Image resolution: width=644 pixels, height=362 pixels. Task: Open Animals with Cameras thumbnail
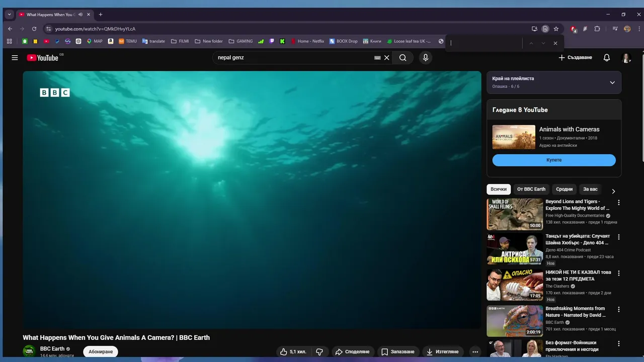(x=514, y=137)
